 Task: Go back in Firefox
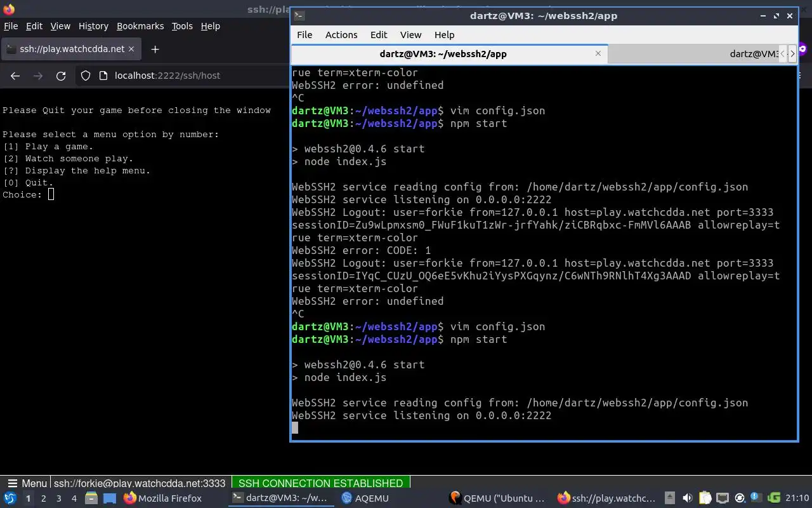15,76
